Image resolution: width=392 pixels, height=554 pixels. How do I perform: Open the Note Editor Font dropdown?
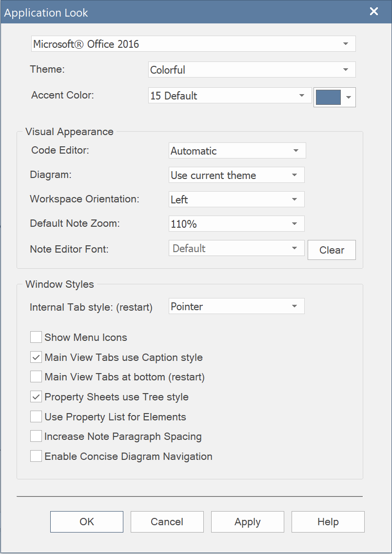pyautogui.click(x=236, y=248)
